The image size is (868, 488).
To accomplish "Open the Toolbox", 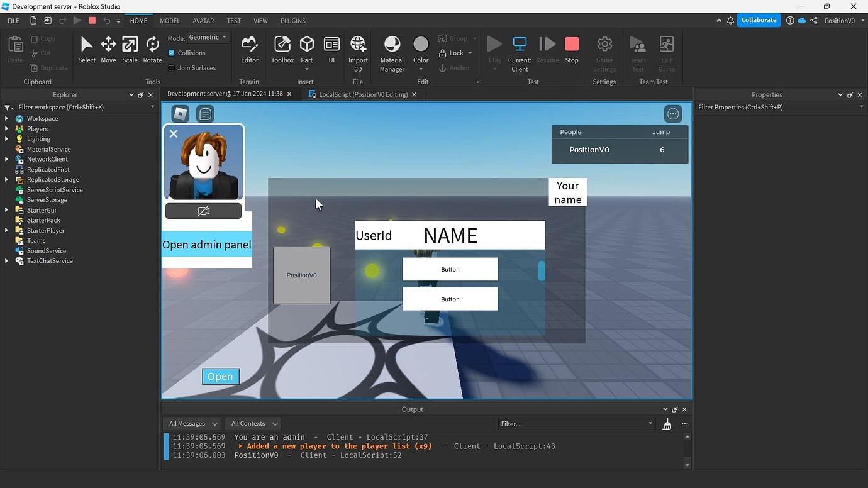I will [282, 48].
